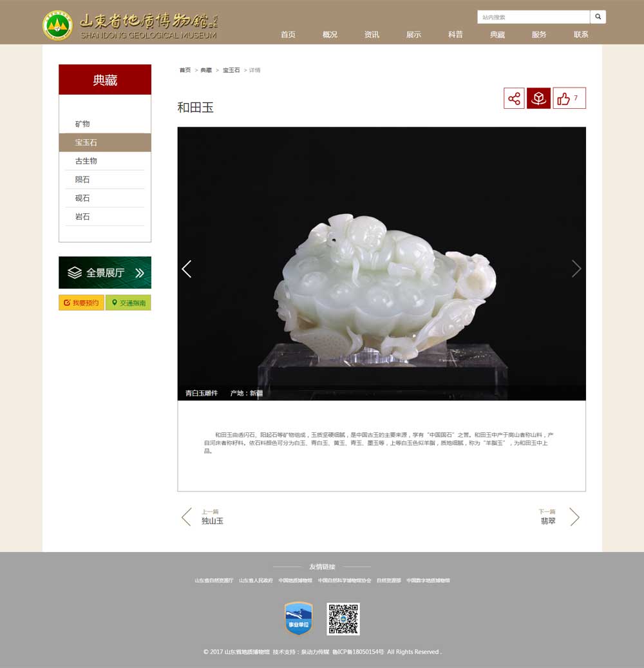644x668 pixels.
Task: Go to 宝玉石 in the breadcrumb
Action: [231, 70]
